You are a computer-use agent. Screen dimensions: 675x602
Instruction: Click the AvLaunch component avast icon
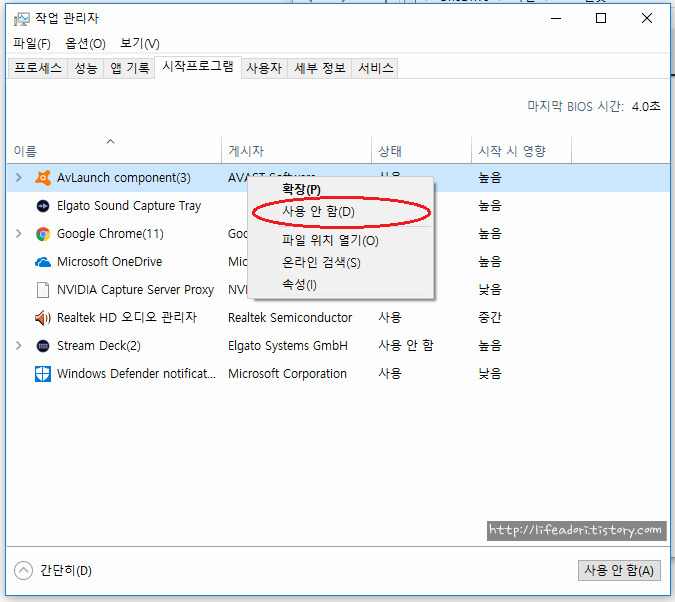pyautogui.click(x=43, y=177)
